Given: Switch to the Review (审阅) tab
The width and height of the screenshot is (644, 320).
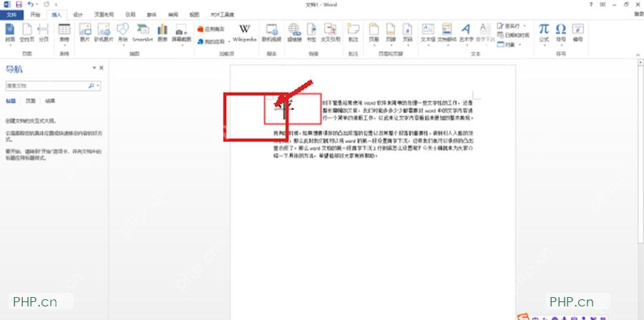Looking at the screenshot, I should coord(173,15).
